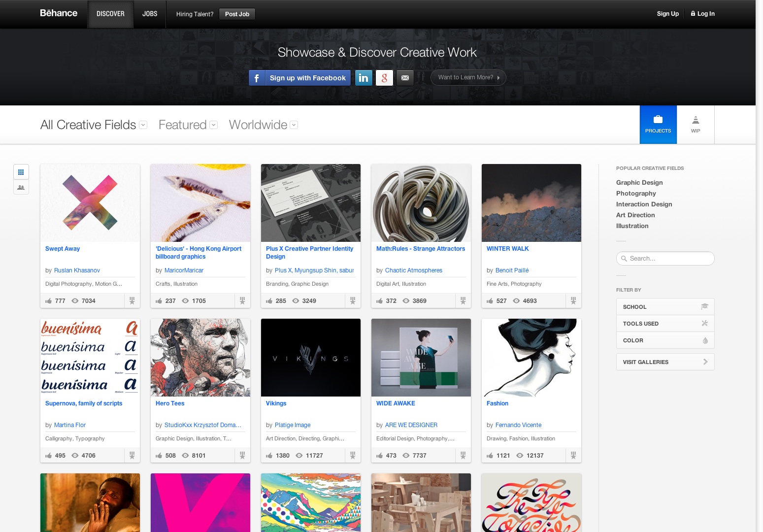
Task: Add Swept Away to collection icon
Action: [x=132, y=300]
